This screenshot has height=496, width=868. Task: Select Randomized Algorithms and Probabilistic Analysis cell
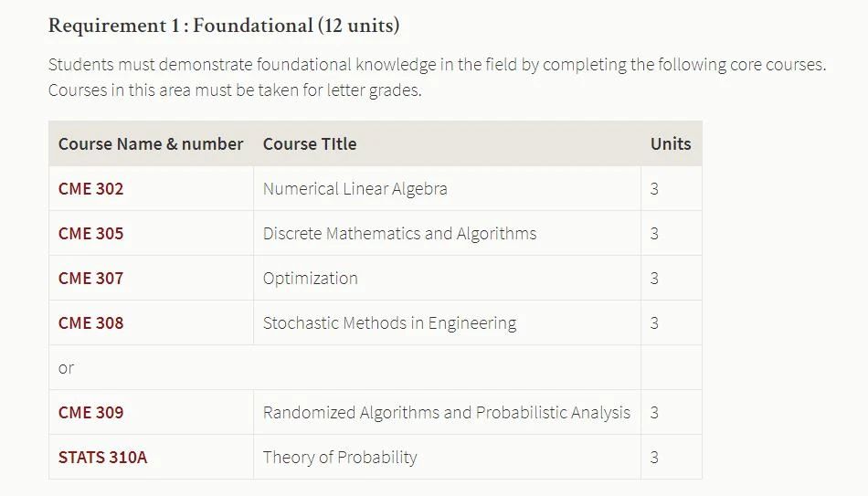(448, 412)
